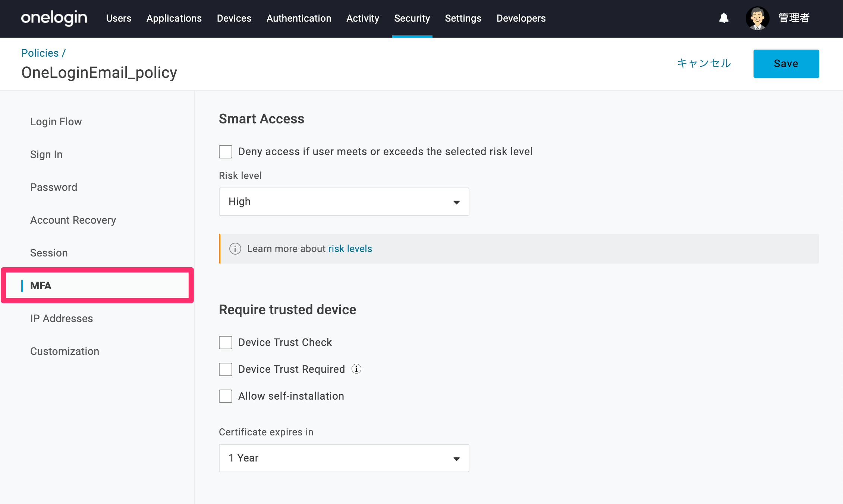Open the Developers menu
This screenshot has width=843, height=504.
pyautogui.click(x=521, y=18)
